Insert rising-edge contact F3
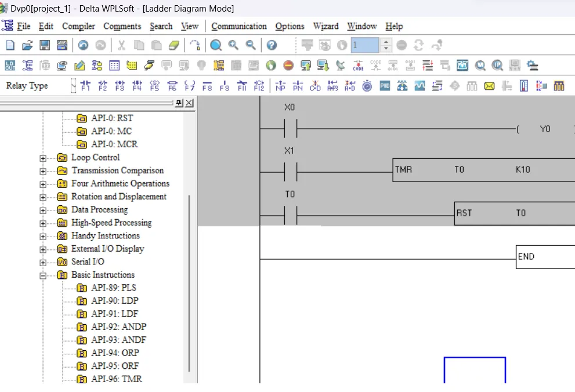Image resolution: width=575 pixels, height=392 pixels. [120, 86]
